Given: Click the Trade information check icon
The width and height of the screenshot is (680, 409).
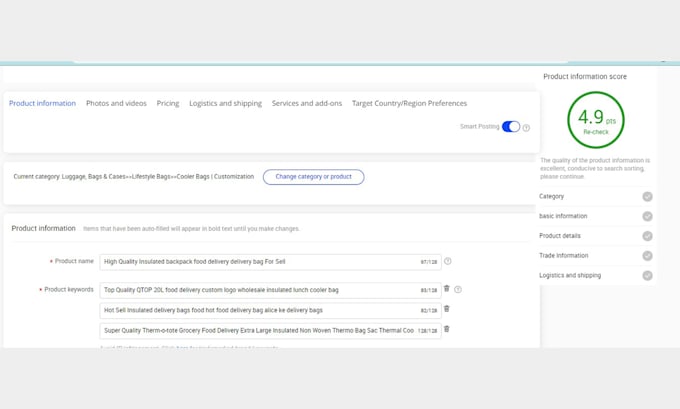Looking at the screenshot, I should click(647, 255).
